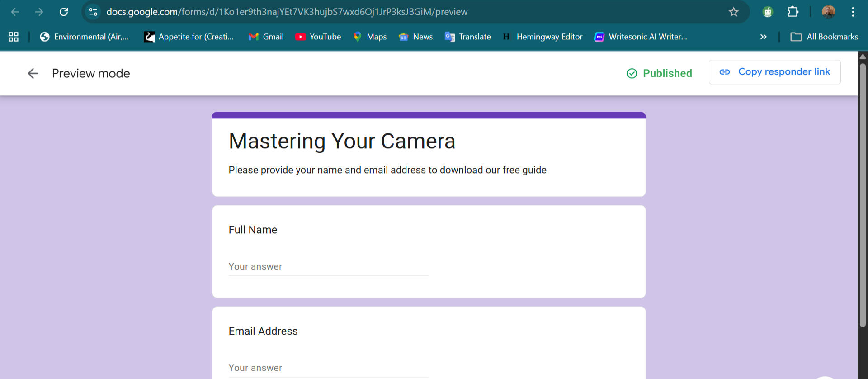Bookmark this page with the star icon
The height and width of the screenshot is (379, 868).
733,12
